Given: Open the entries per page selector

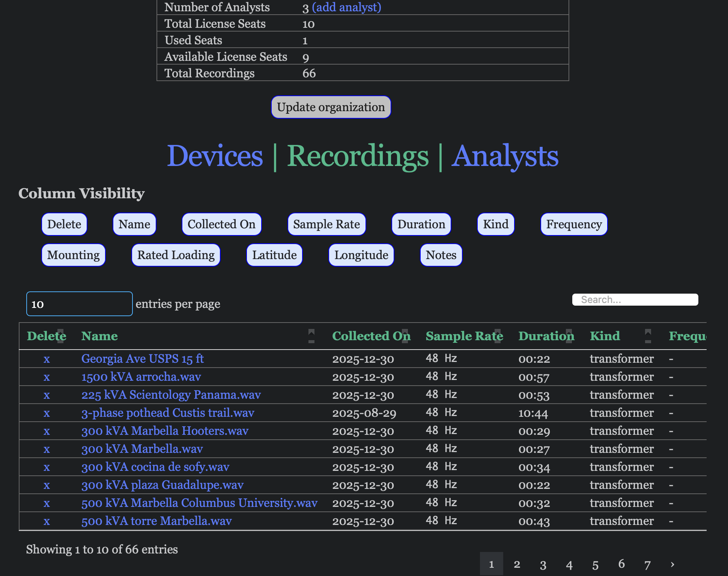Looking at the screenshot, I should click(79, 304).
